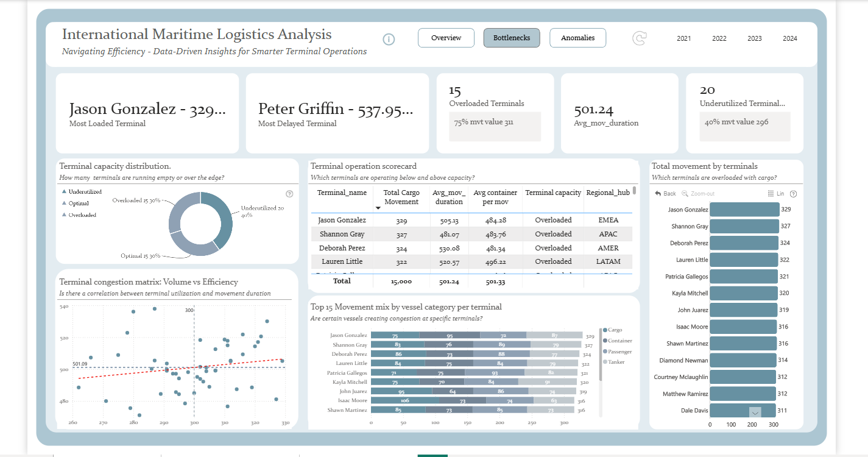Open the Anomalies tab
The height and width of the screenshot is (457, 868).
click(577, 38)
